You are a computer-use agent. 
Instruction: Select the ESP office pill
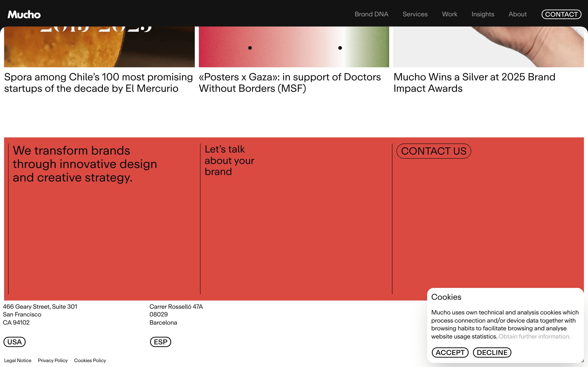point(161,342)
